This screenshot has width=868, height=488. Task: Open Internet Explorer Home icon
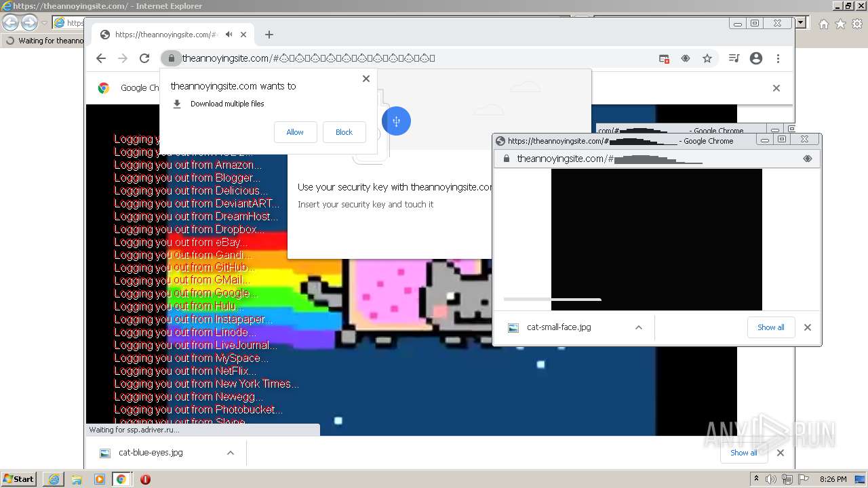823,24
